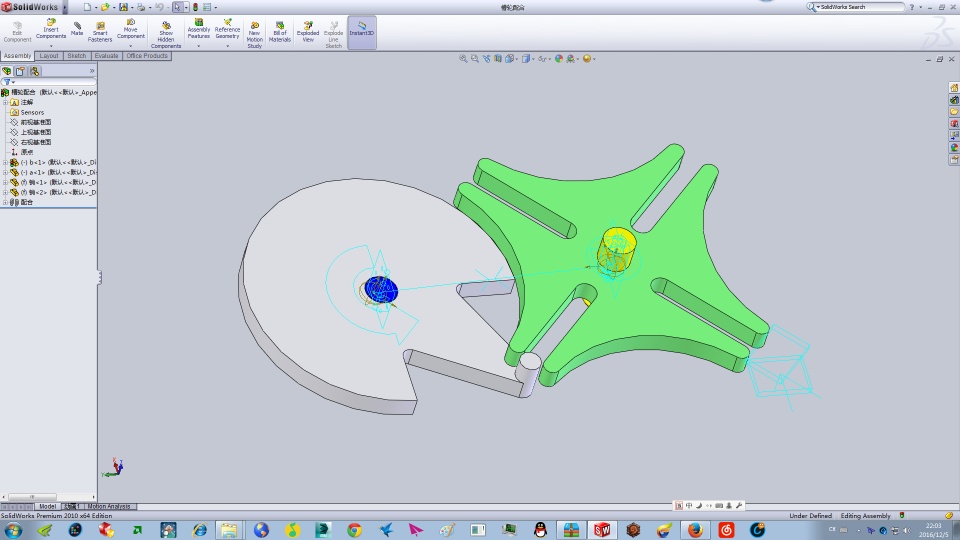Click Edit Appearance color ball icon
This screenshot has width=960, height=540.
(x=558, y=59)
